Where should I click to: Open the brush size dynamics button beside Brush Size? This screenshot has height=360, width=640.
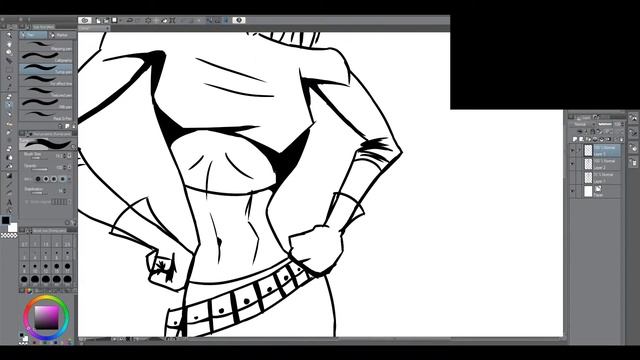tap(69, 156)
